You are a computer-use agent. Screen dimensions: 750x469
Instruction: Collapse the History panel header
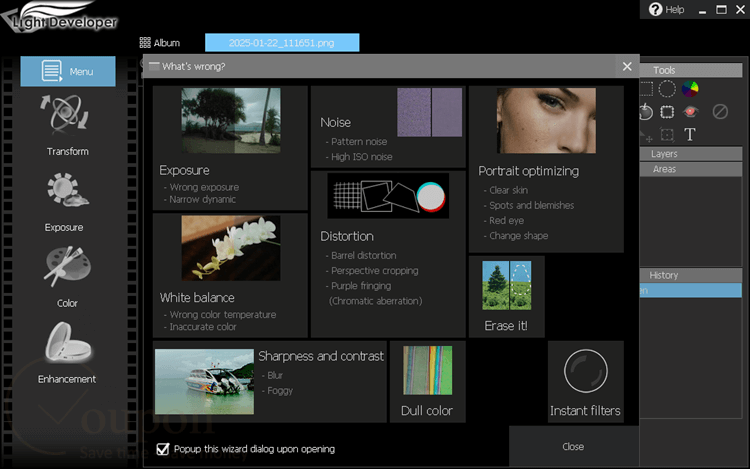(691, 275)
